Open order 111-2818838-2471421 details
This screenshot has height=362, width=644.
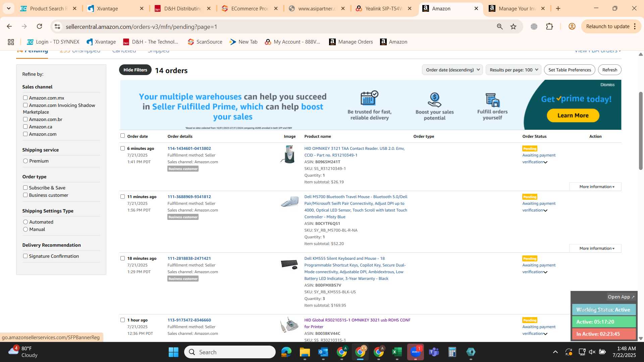click(189, 258)
